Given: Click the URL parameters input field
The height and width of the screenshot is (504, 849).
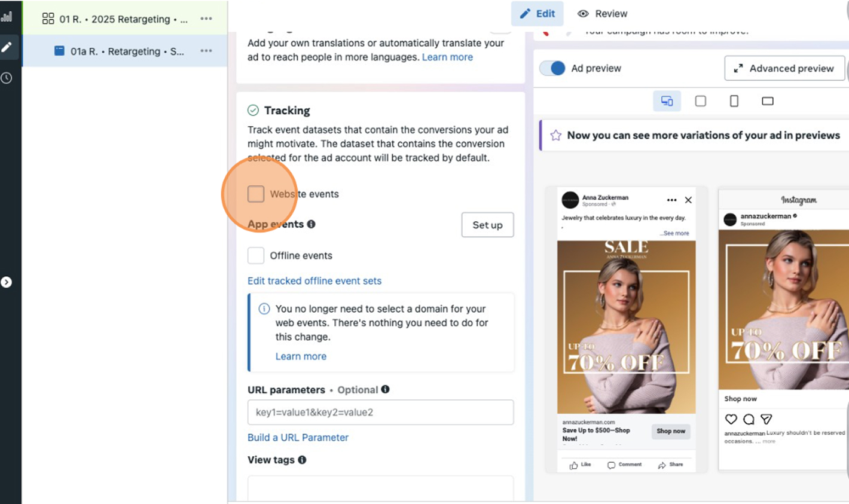Looking at the screenshot, I should pyautogui.click(x=380, y=412).
